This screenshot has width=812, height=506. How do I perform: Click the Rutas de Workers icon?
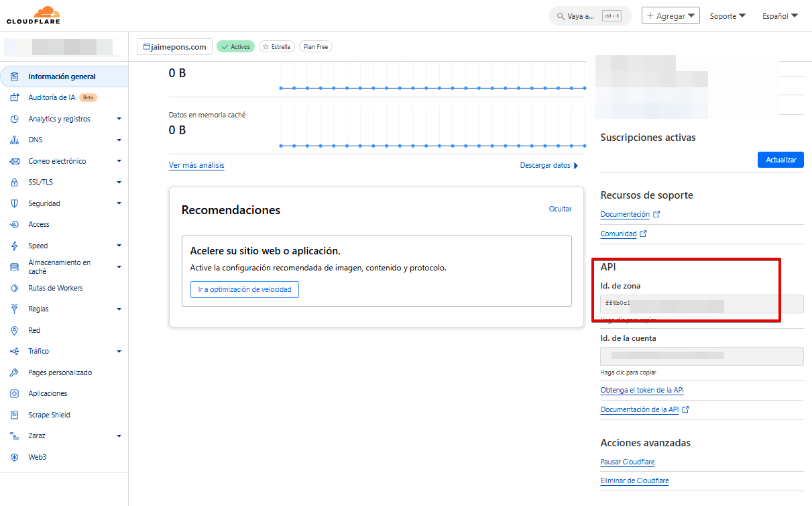click(15, 289)
